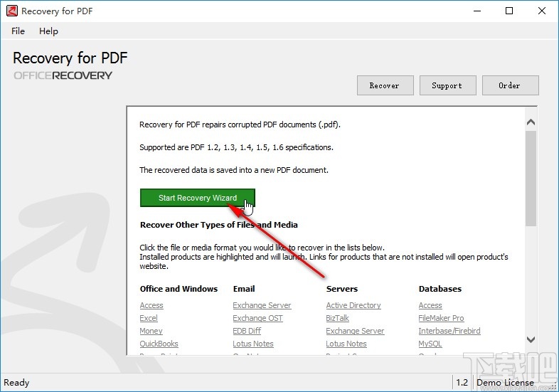Open Access link under Office and Windows
Image resolution: width=559 pixels, height=392 pixels.
(x=151, y=305)
